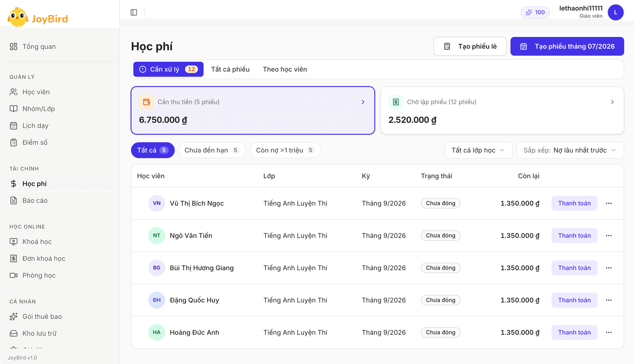Click the JoyBird logo

(38, 18)
